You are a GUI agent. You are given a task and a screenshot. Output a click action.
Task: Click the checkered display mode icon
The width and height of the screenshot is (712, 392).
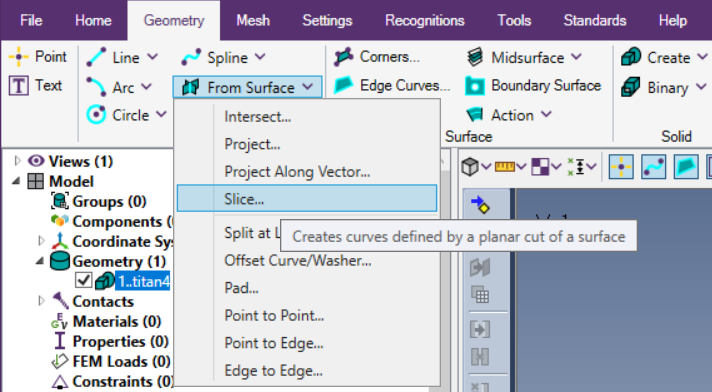tap(540, 167)
